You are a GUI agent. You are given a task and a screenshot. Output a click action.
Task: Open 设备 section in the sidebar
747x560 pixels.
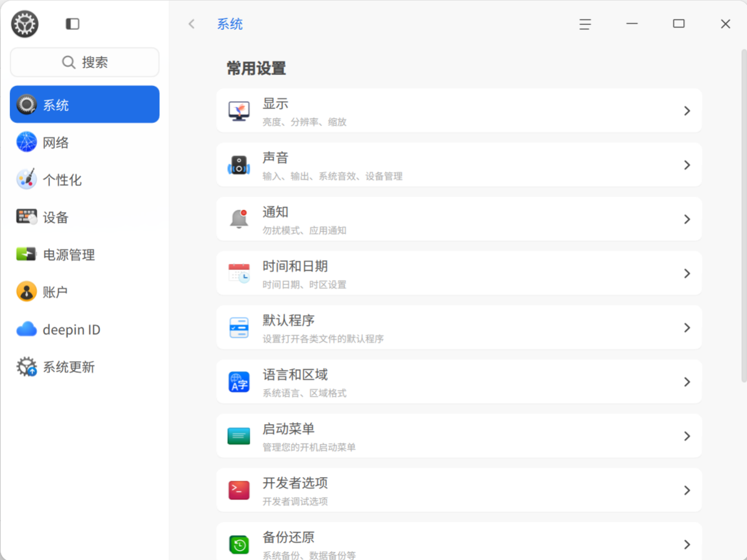[x=85, y=217]
